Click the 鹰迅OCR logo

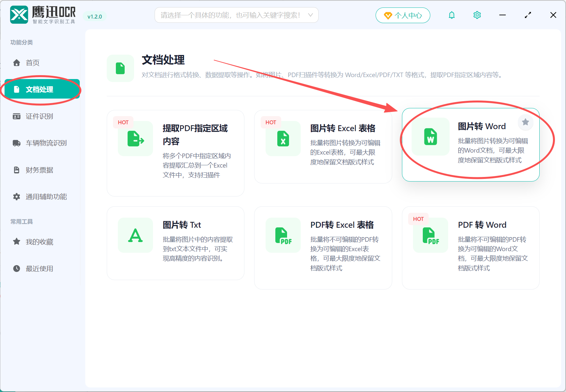click(x=42, y=14)
